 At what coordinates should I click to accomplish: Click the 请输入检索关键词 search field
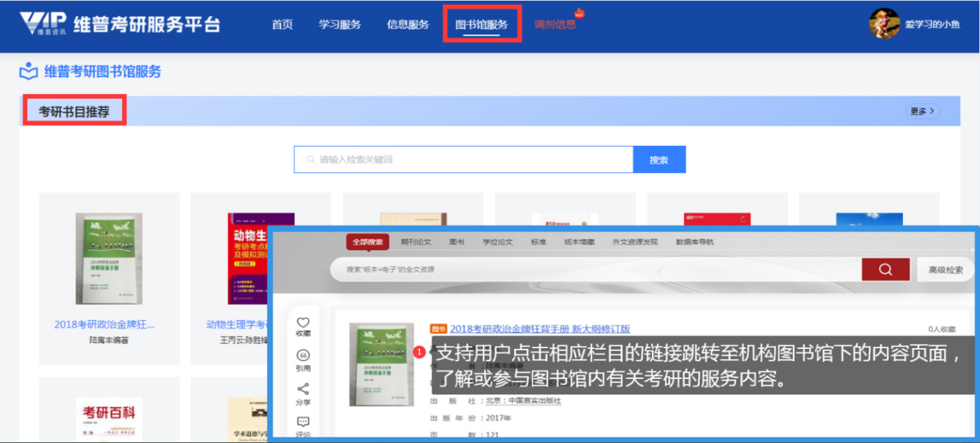click(x=463, y=160)
